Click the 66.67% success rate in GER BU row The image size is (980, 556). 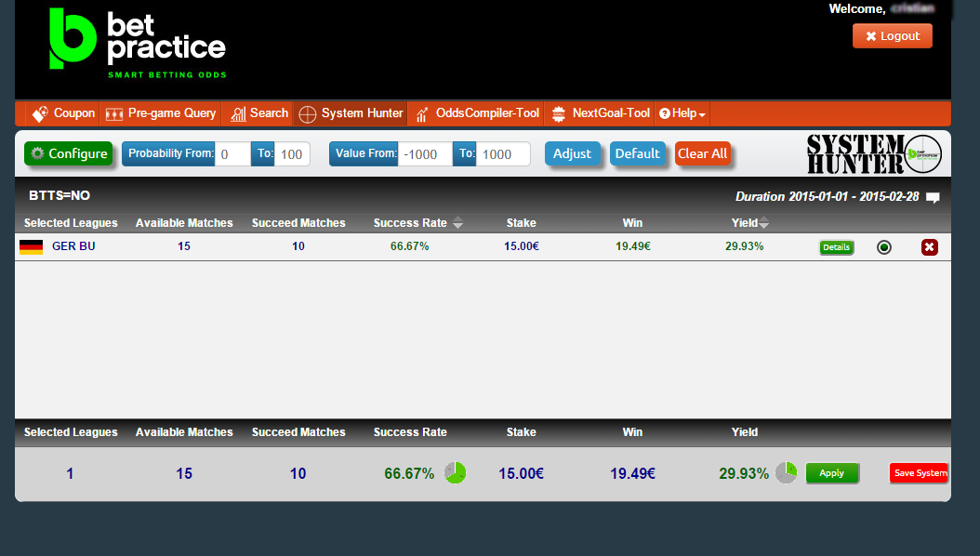tap(409, 246)
